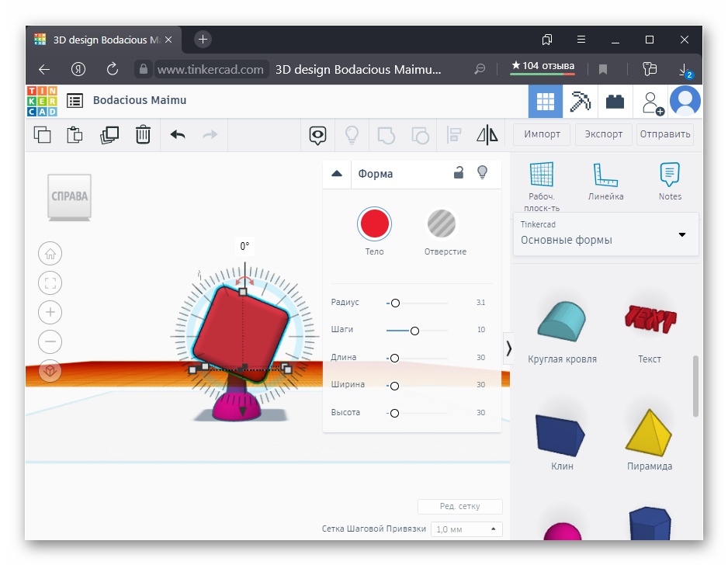
Task: Collapse the Форма panel arrow
Action: point(337,174)
